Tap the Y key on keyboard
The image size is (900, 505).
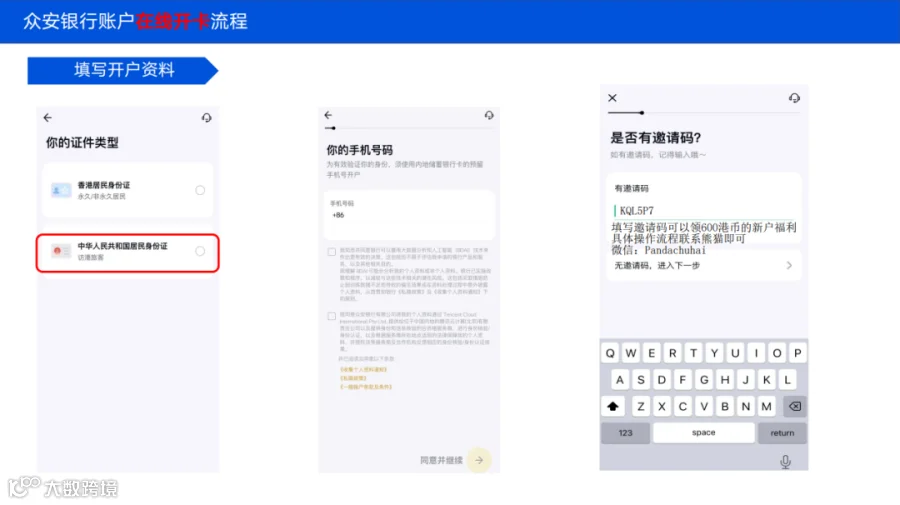pos(715,354)
